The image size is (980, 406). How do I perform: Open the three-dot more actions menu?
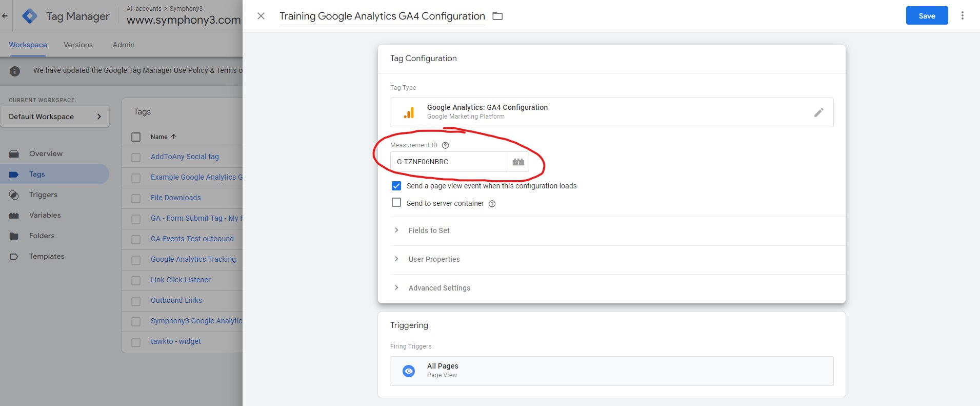tap(963, 15)
